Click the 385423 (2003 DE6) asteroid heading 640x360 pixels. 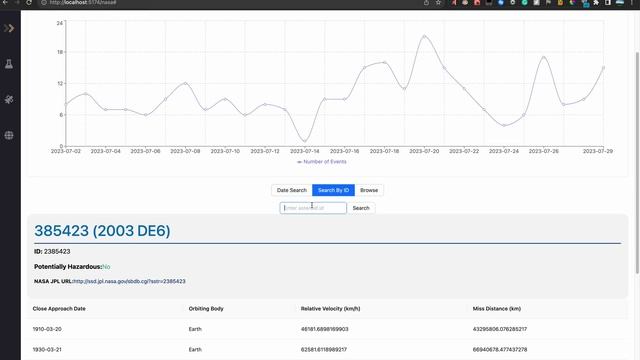102,231
